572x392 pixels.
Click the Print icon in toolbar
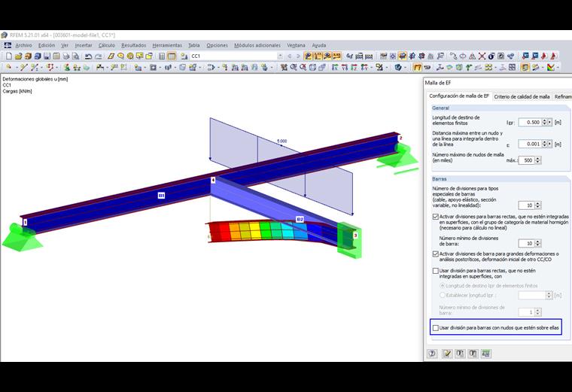[66, 56]
